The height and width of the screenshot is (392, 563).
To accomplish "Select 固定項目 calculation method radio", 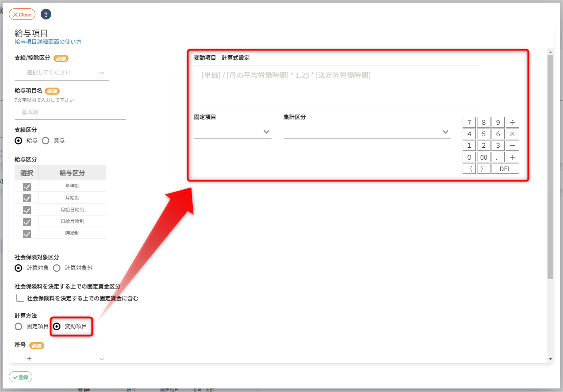I will point(19,327).
